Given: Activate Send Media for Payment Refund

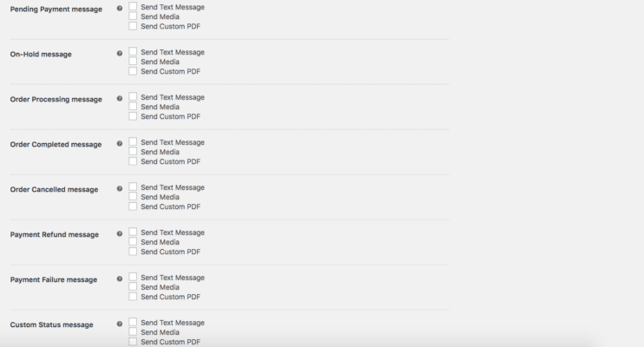Looking at the screenshot, I should 133,241.
